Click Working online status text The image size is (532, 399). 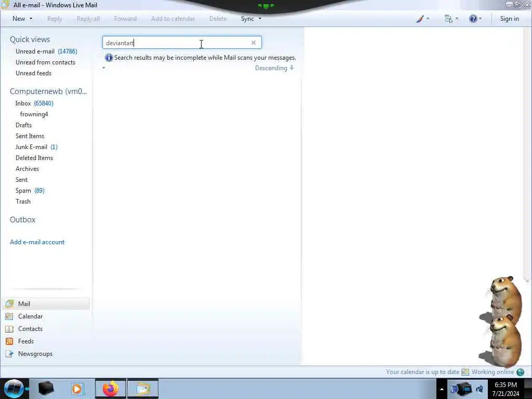(x=493, y=372)
